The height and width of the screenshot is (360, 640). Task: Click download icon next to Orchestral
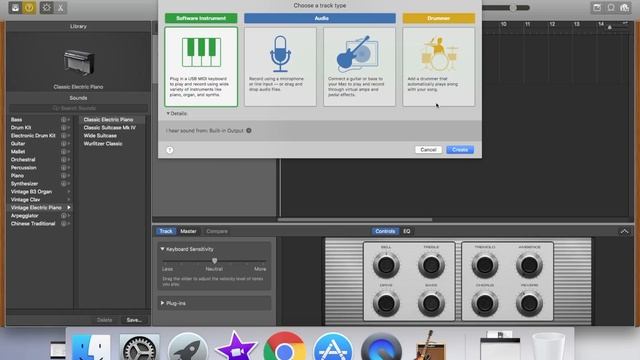coord(64,160)
